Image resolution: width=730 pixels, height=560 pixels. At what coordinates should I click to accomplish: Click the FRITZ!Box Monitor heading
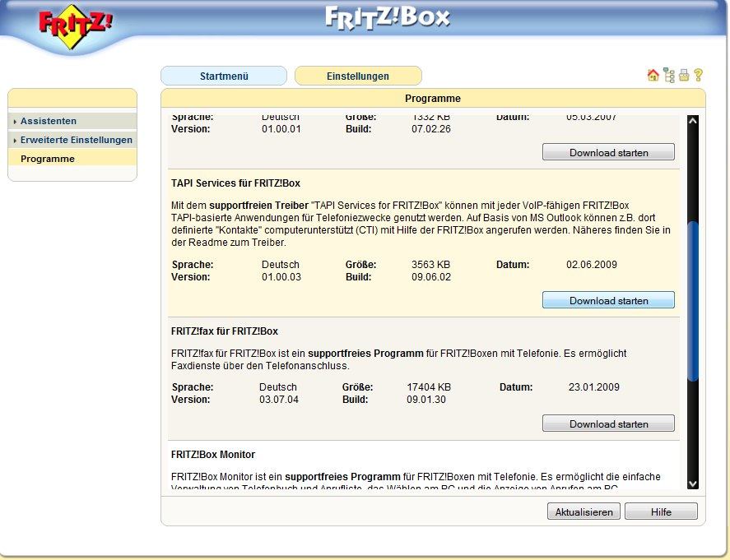213,455
